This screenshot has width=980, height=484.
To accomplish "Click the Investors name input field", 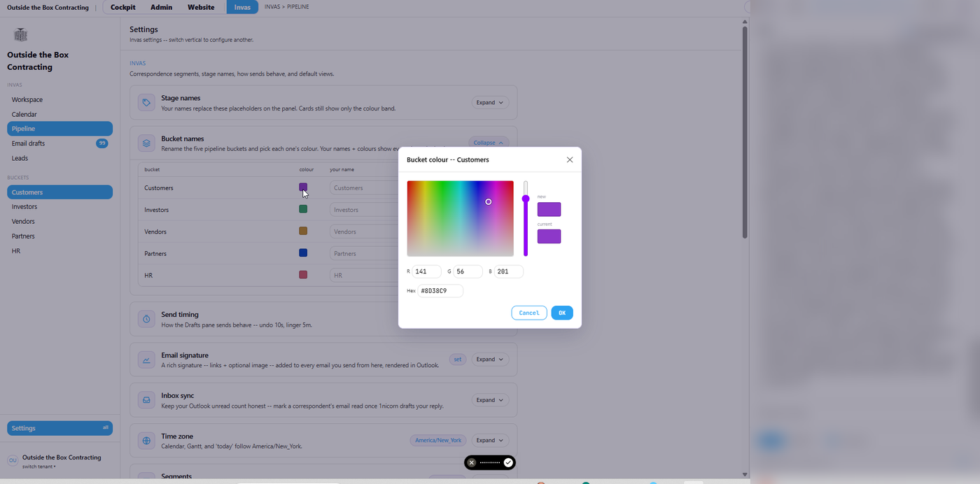I will pyautogui.click(x=364, y=210).
